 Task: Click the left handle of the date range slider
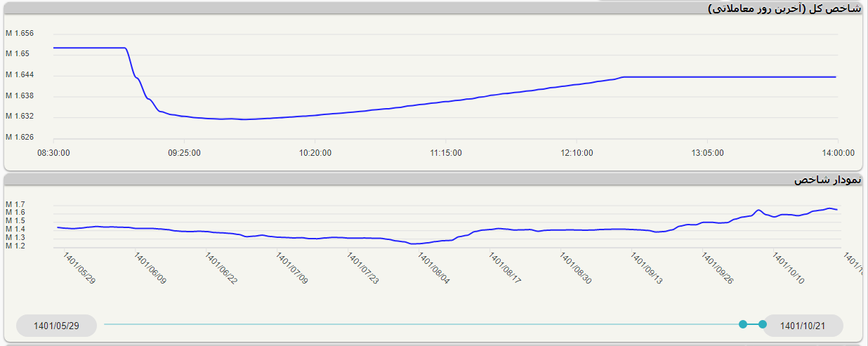(743, 324)
